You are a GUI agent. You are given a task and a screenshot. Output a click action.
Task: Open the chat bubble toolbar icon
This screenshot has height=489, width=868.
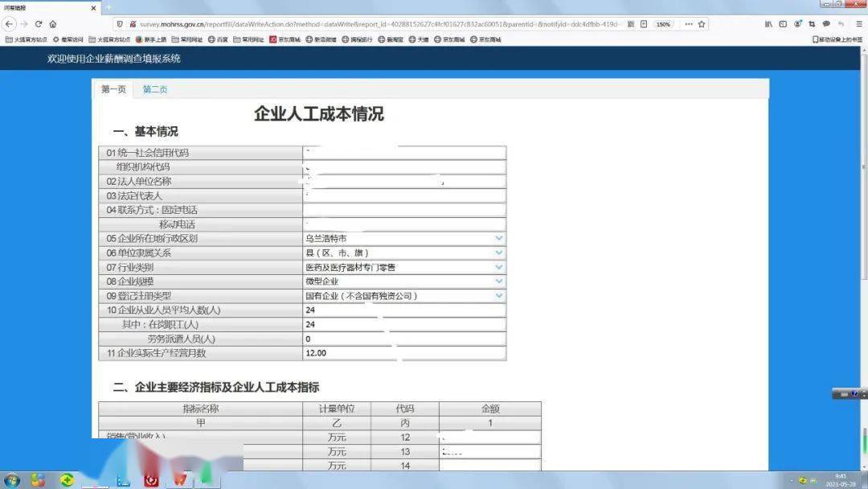coord(826,24)
